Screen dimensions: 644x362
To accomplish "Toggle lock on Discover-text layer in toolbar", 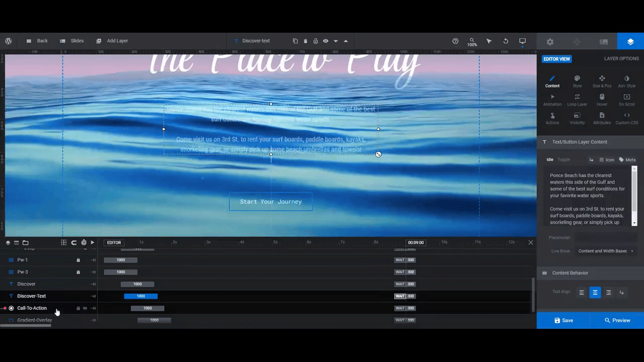I will (315, 41).
